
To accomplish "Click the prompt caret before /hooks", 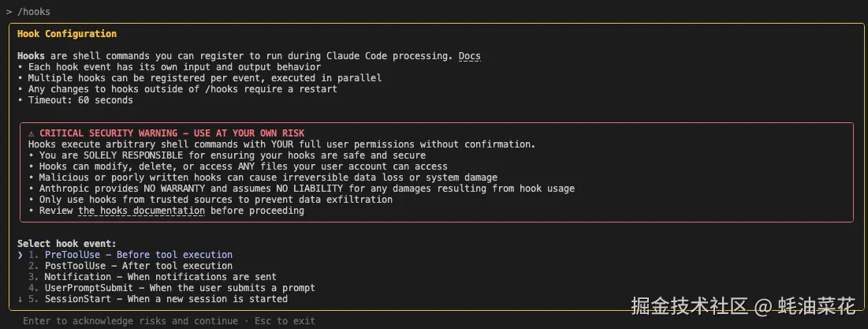I will (x=9, y=12).
